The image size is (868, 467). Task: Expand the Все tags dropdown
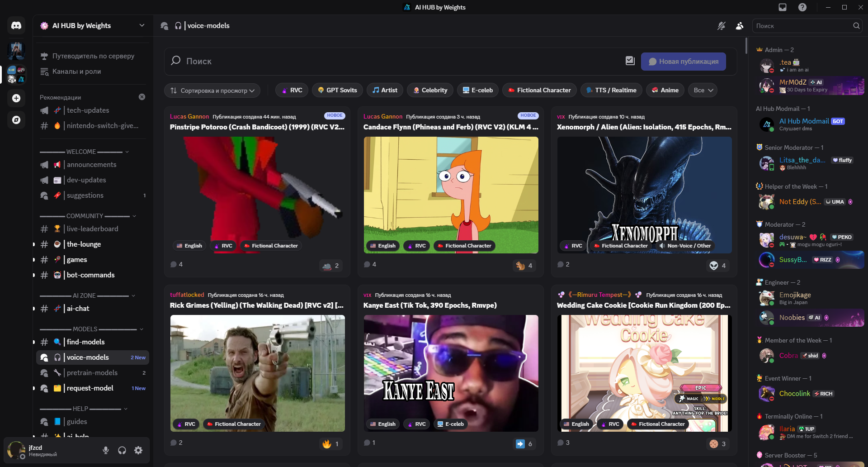click(x=703, y=90)
